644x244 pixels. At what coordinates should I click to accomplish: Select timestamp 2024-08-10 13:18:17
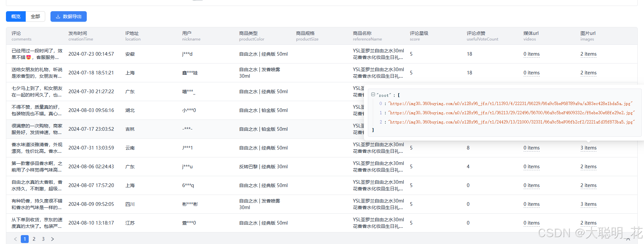click(x=91, y=223)
